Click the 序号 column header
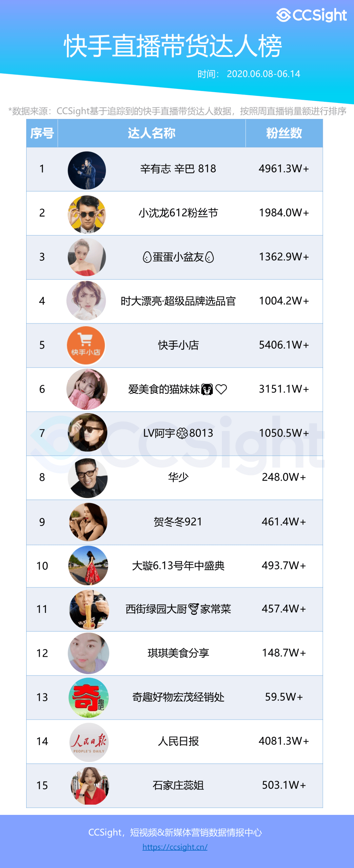The height and width of the screenshot is (868, 354). [42, 133]
